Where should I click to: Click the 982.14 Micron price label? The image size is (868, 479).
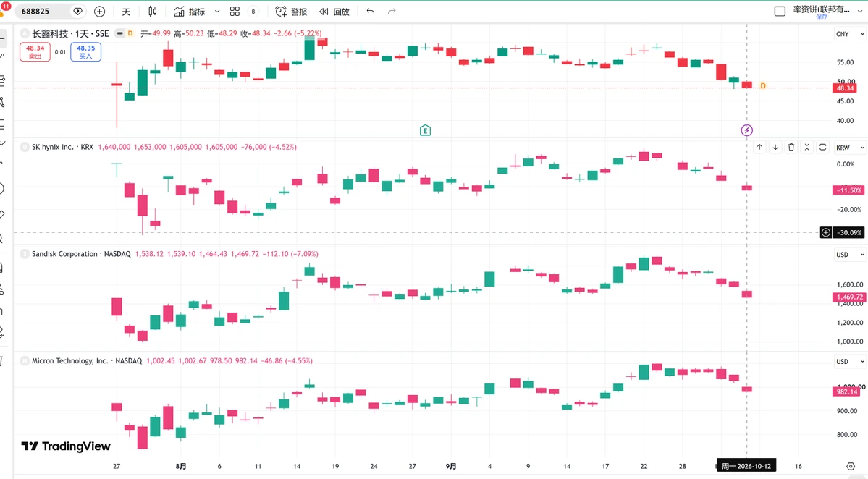pos(847,391)
